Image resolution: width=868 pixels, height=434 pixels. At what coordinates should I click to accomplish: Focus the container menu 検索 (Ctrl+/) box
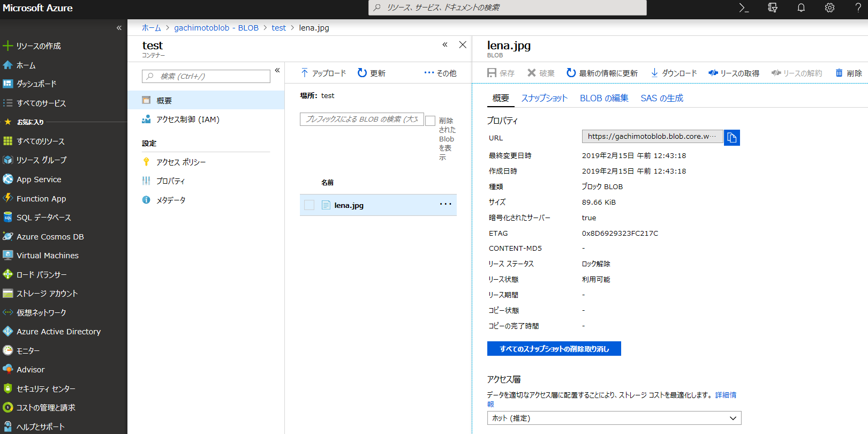[206, 76]
